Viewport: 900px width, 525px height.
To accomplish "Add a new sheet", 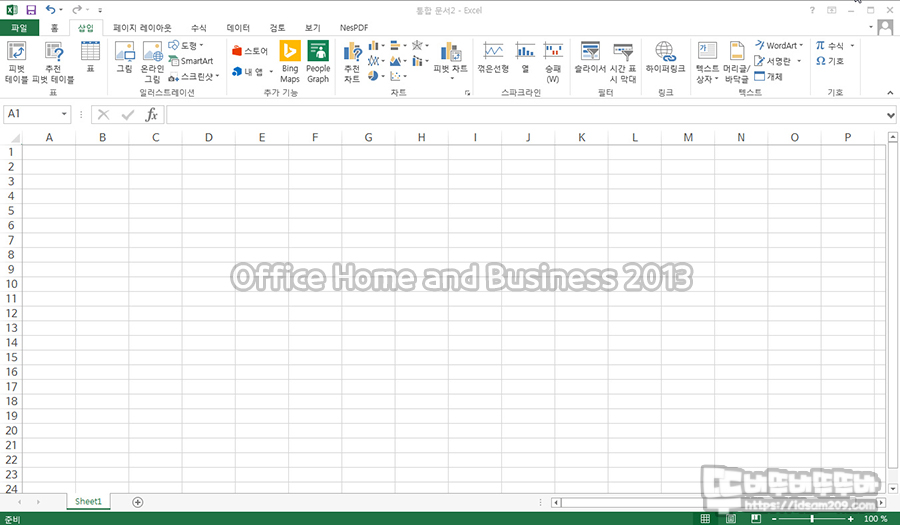I will coord(138,502).
